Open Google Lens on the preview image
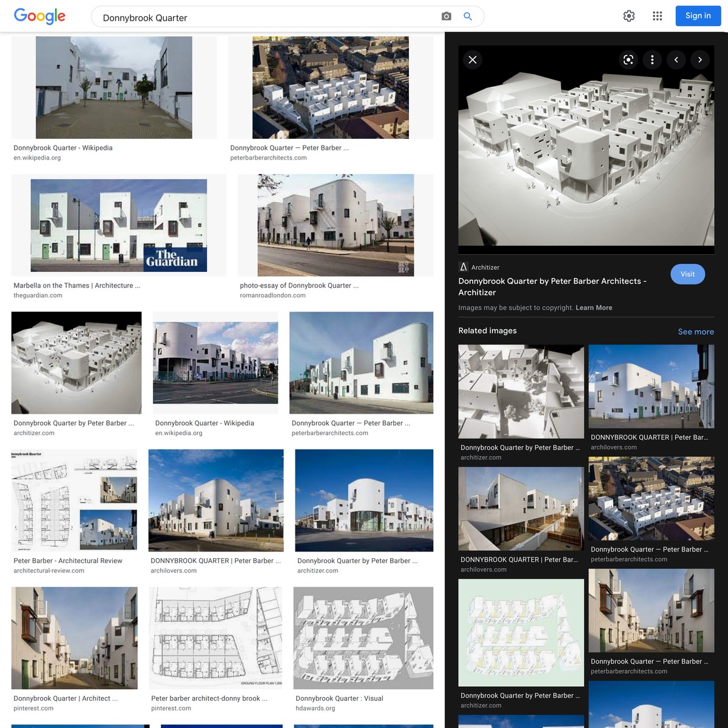Screen dimensions: 728x728 pyautogui.click(x=628, y=59)
